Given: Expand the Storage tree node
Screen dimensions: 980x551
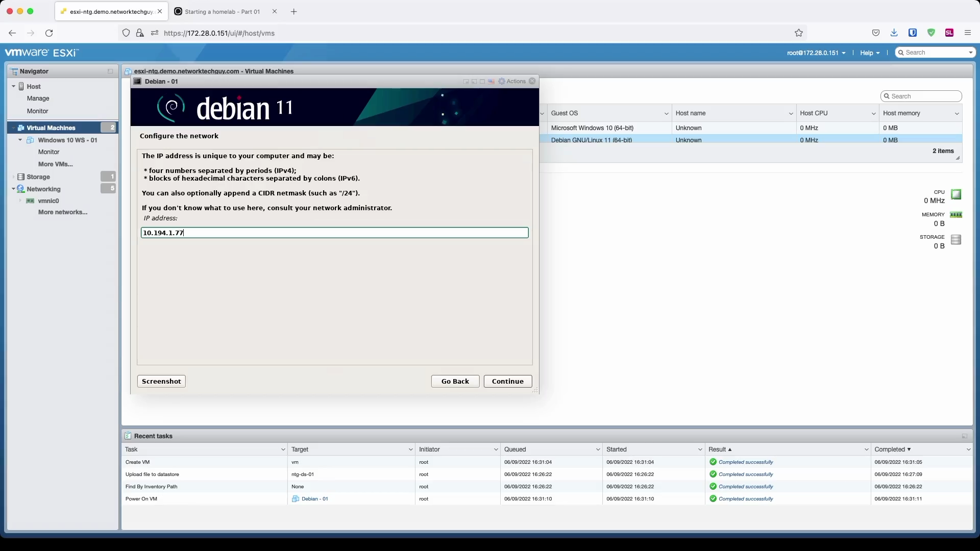Looking at the screenshot, I should 14,177.
